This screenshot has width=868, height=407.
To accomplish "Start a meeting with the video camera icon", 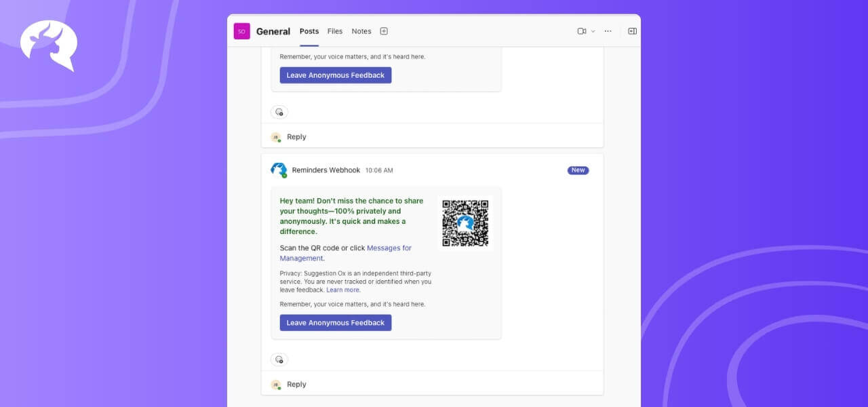I will tap(582, 31).
